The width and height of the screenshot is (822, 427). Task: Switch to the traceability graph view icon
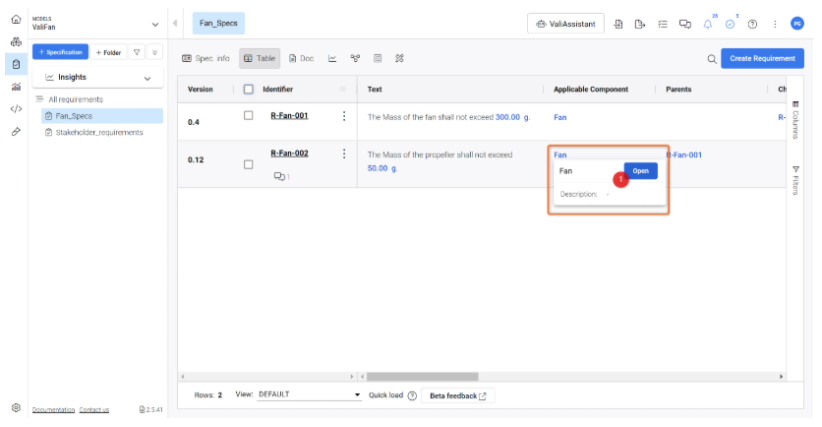[355, 58]
